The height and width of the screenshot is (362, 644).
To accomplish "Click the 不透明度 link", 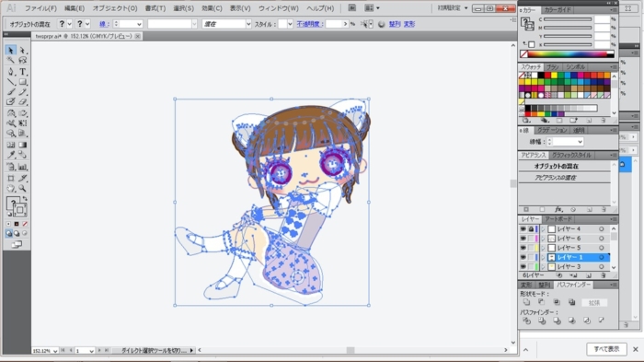I will [308, 24].
